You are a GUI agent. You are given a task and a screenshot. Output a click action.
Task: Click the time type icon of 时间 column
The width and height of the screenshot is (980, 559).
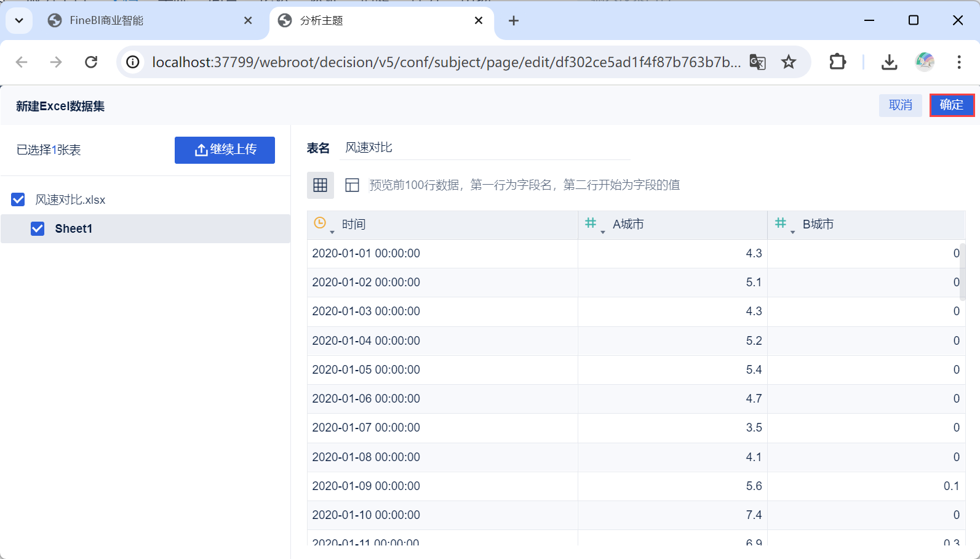tap(320, 223)
